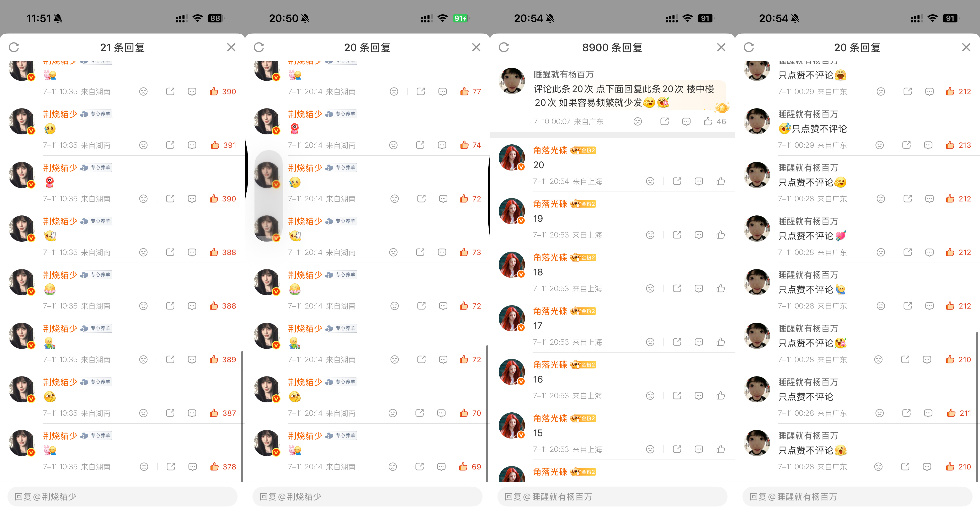This screenshot has width=980, height=531.
Task: Dislike the reply with 391 likes
Action: click(x=143, y=145)
